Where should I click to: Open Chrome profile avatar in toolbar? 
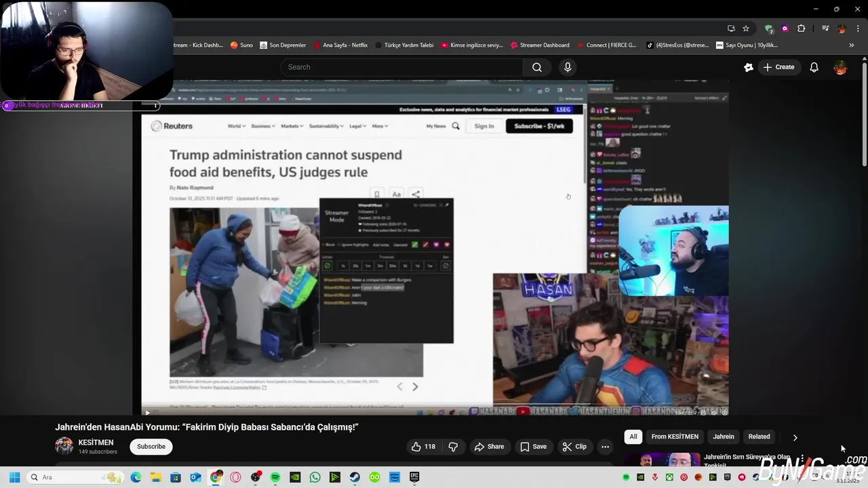842,28
